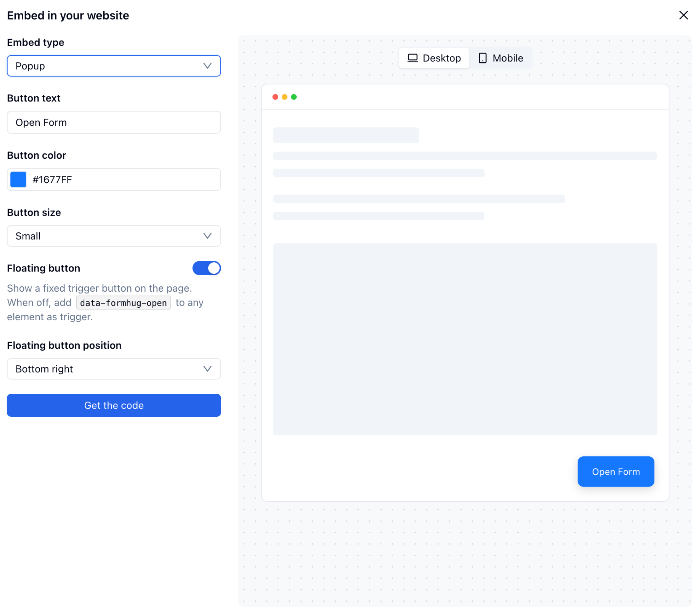Click the yellow dot in preview window
This screenshot has height=611, width=700.
[x=285, y=97]
